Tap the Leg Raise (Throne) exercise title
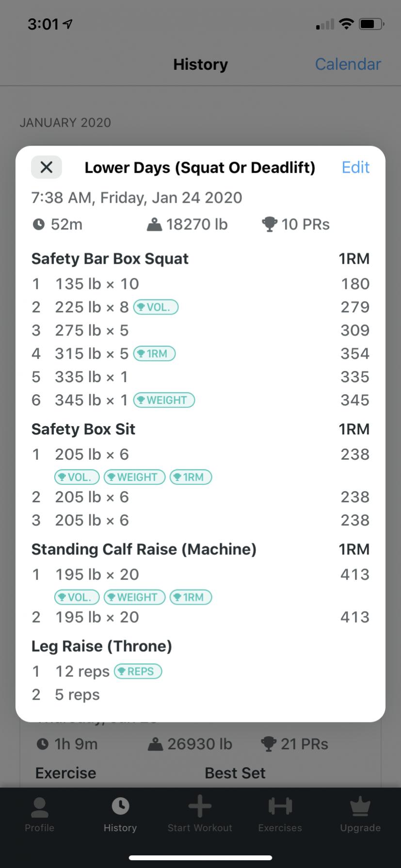The width and height of the screenshot is (401, 868). 102,646
